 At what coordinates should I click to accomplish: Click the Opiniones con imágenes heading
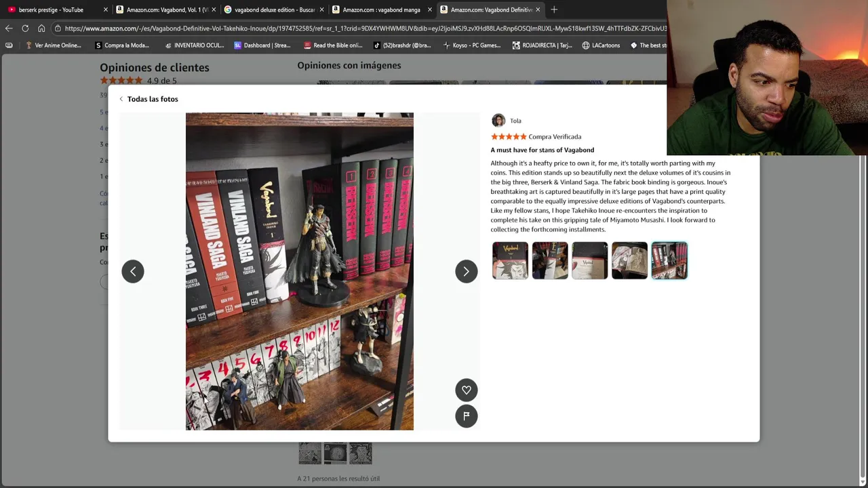[x=349, y=66]
